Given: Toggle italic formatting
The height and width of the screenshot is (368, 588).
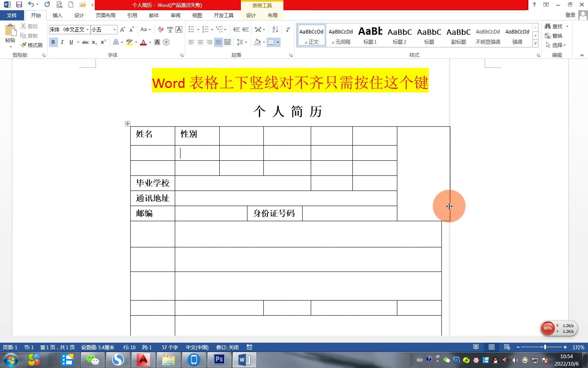Looking at the screenshot, I should [62, 42].
